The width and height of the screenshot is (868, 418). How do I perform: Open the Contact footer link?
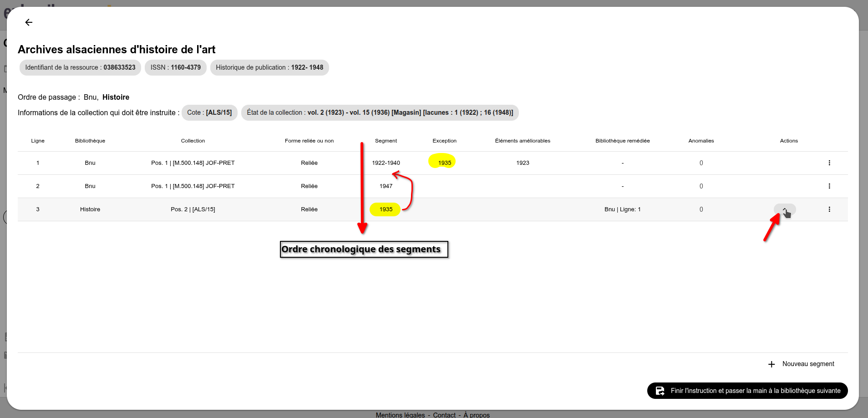(x=444, y=415)
